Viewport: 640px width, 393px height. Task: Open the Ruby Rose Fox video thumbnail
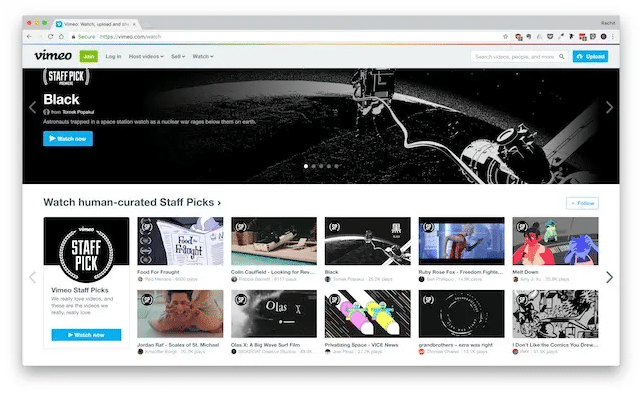pos(462,241)
